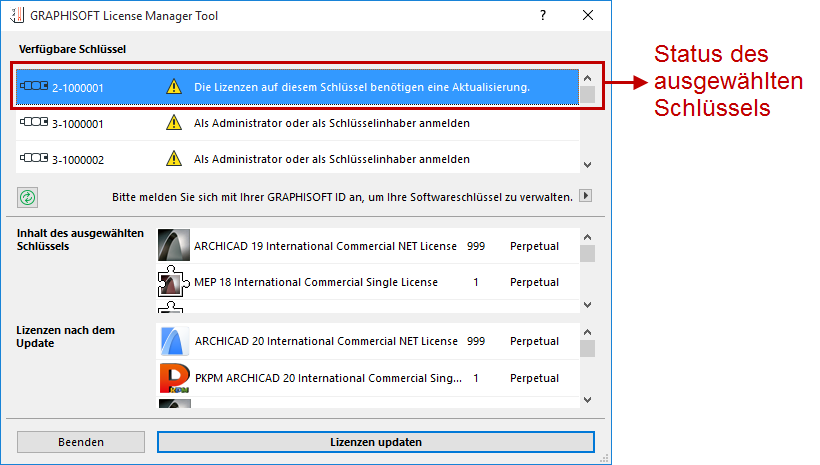
Task: Click the PKPM ARCHICAD 20 icon
Action: [174, 379]
